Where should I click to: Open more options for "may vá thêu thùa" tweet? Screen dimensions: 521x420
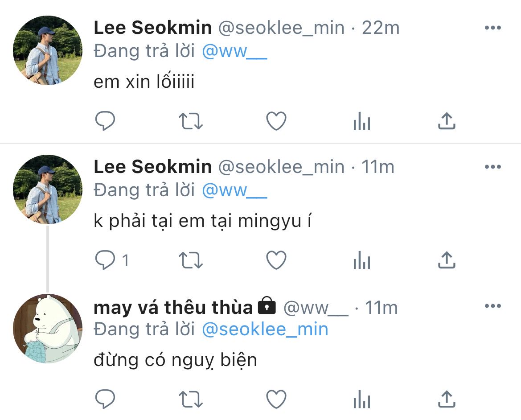pos(492,306)
